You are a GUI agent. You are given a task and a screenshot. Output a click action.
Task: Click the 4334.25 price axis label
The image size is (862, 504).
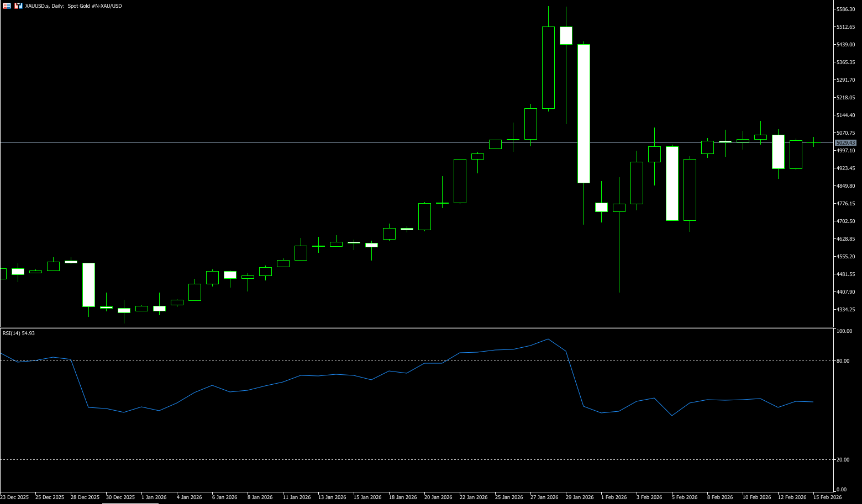pyautogui.click(x=845, y=310)
